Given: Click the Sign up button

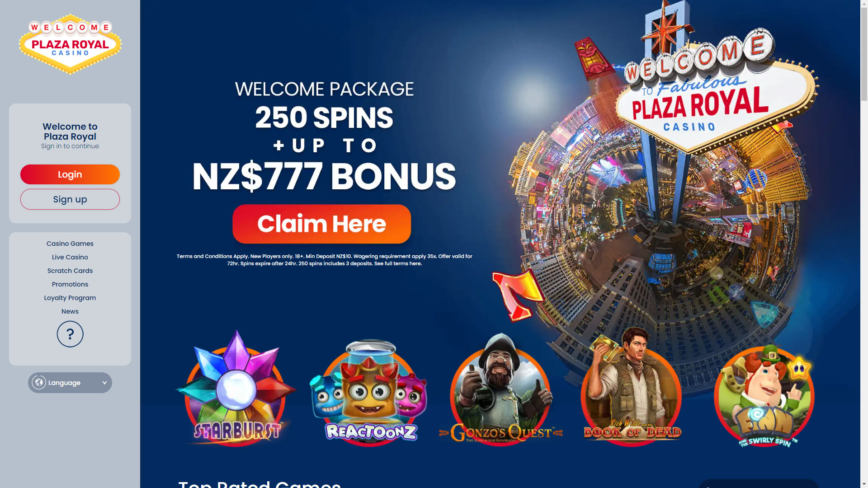Looking at the screenshot, I should [70, 199].
